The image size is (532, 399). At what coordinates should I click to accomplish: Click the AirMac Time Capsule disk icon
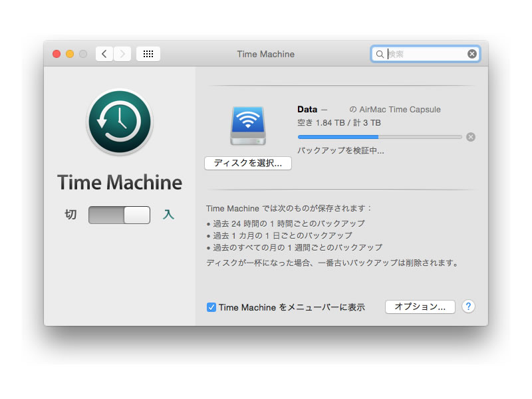point(248,126)
